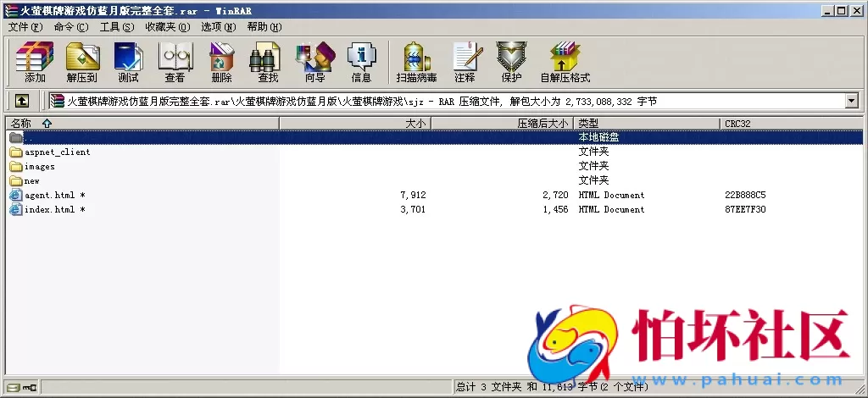Click the packed size value 1,456
This screenshot has width=868, height=398.
click(555, 209)
